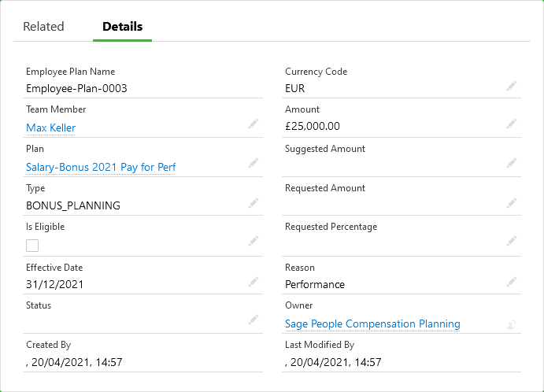
Task: Click the Requested Percentage edit pencil
Action: pos(512,241)
